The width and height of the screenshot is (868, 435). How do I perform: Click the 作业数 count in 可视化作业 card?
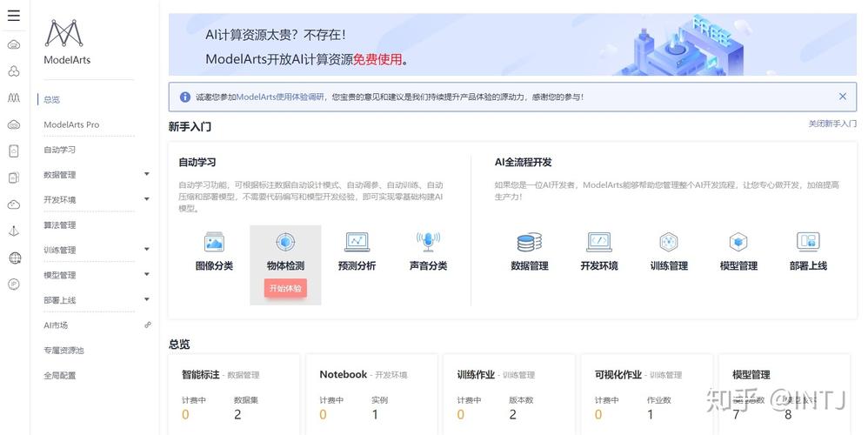(x=650, y=414)
